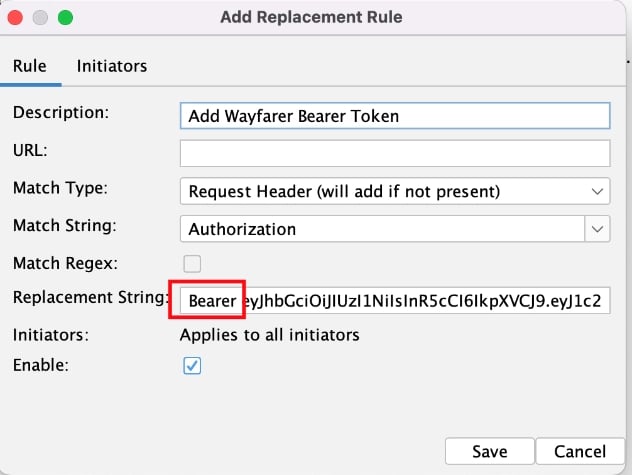Screen dimensions: 632x475
Task: Uncheck the Enable checkbox
Action: click(x=192, y=365)
